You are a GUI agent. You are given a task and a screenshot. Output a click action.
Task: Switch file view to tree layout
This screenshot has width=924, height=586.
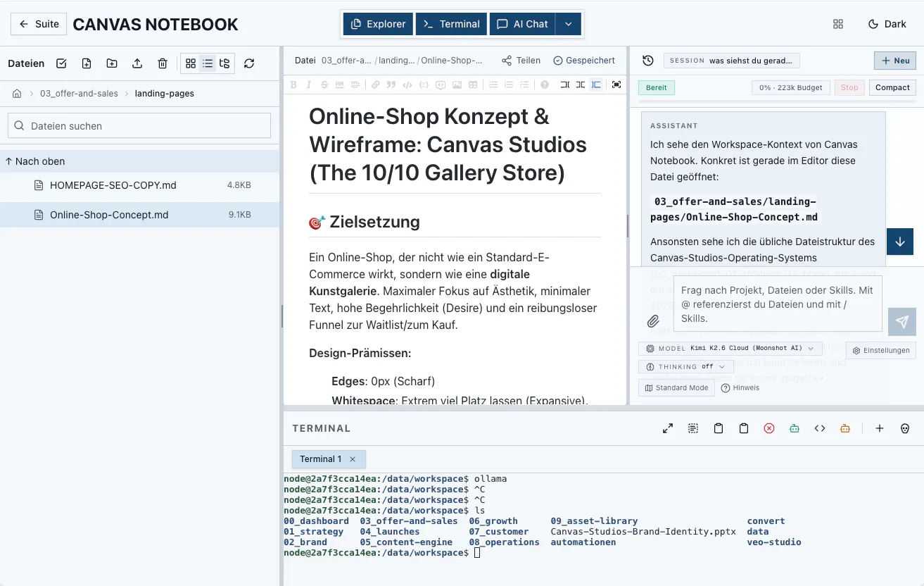224,63
